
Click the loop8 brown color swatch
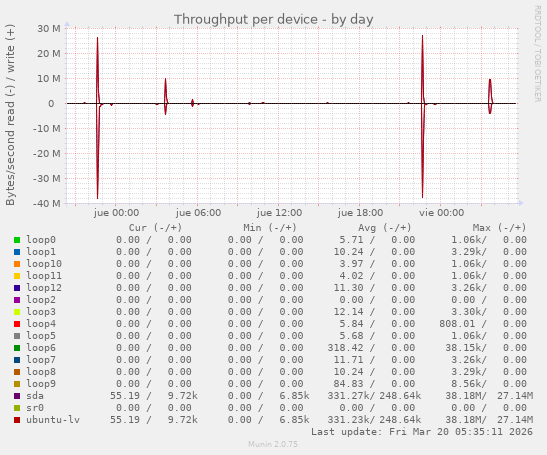coord(17,372)
